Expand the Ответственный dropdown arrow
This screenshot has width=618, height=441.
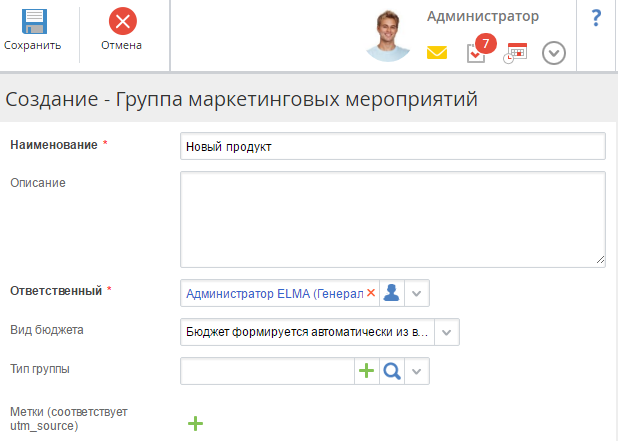(x=418, y=292)
